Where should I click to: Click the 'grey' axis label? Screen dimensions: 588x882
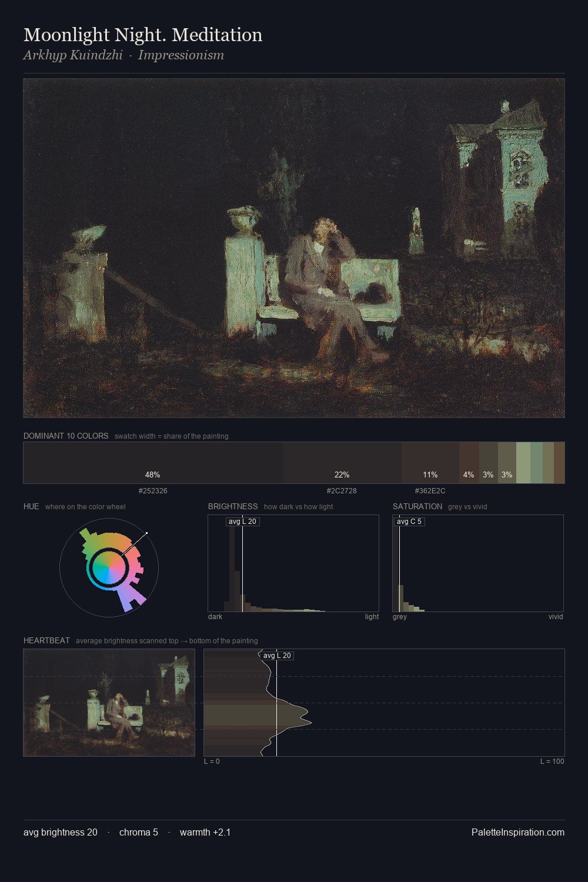(400, 617)
